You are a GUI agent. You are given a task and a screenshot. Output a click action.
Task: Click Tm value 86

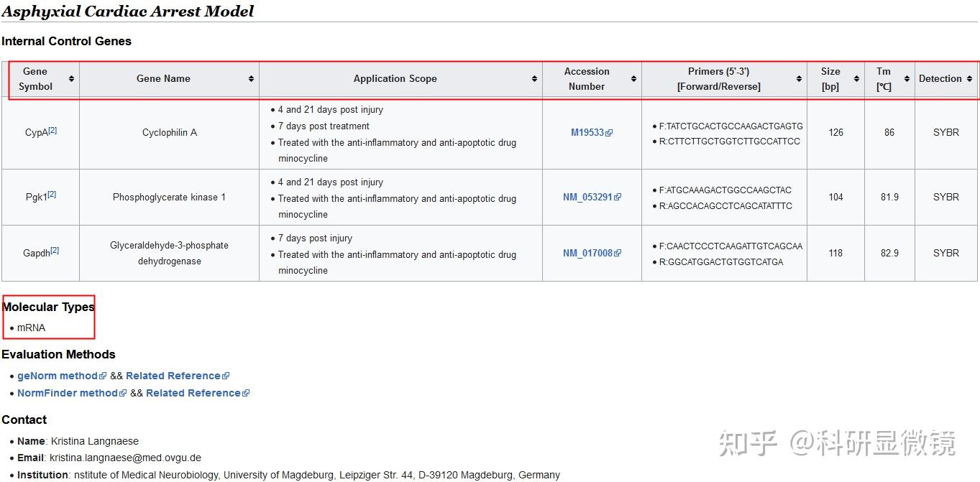(x=889, y=133)
